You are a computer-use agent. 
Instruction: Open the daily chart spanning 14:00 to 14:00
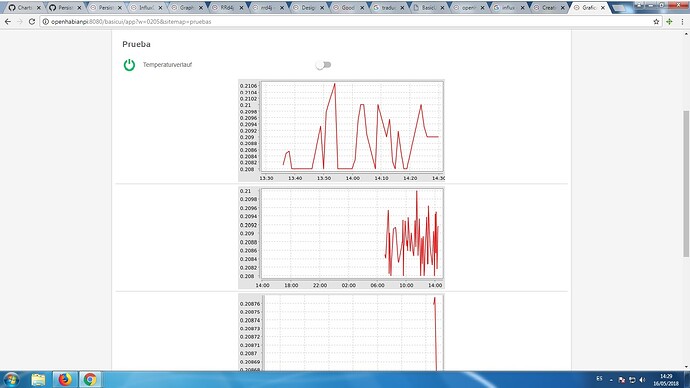coord(341,238)
